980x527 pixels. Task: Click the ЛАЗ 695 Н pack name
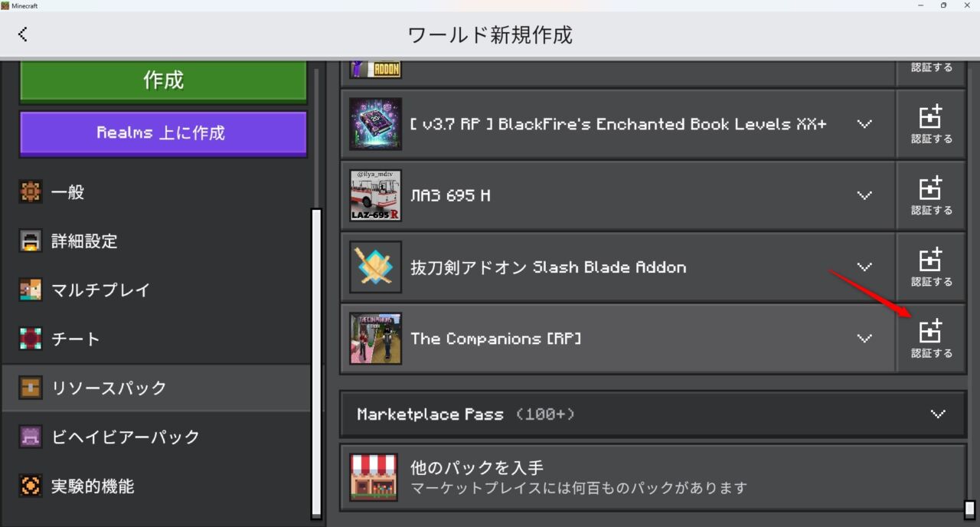(450, 195)
